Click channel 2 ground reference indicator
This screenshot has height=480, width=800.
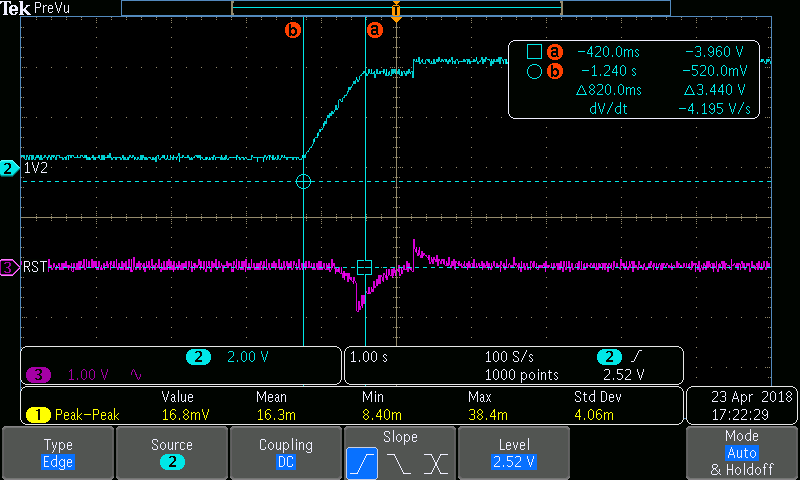pos(9,168)
